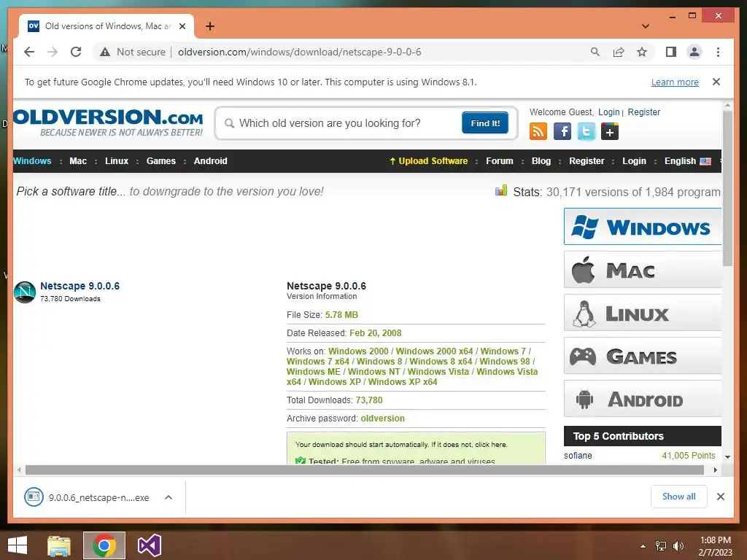The height and width of the screenshot is (560, 747).
Task: Open Blog from the navigation bar
Action: (x=541, y=161)
